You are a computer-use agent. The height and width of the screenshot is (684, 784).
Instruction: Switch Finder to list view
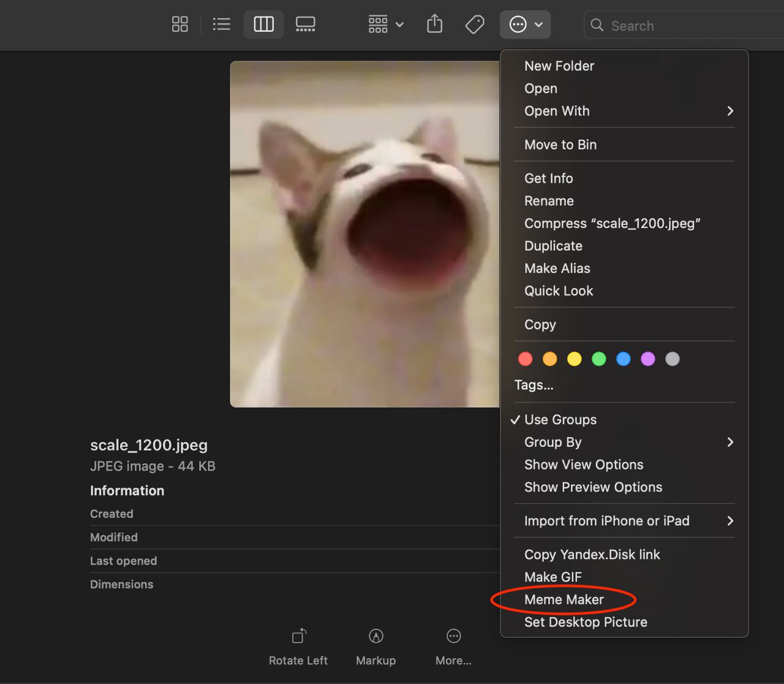(x=221, y=25)
